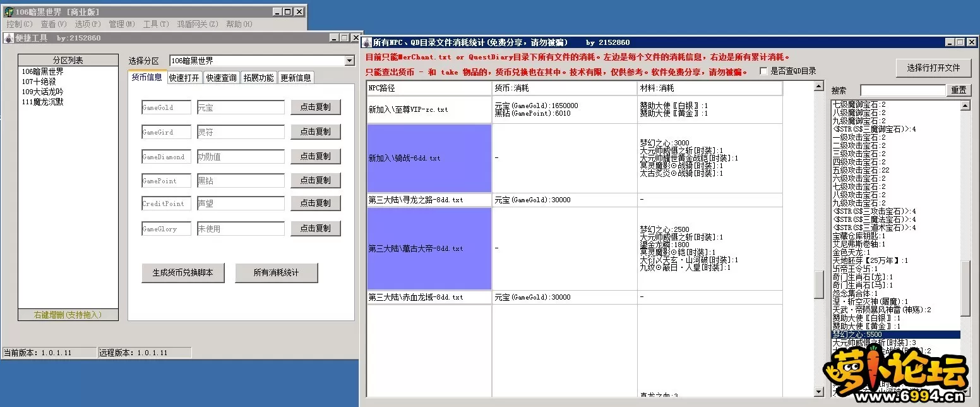
Task: Click the 功勋值 name field
Action: point(241,157)
